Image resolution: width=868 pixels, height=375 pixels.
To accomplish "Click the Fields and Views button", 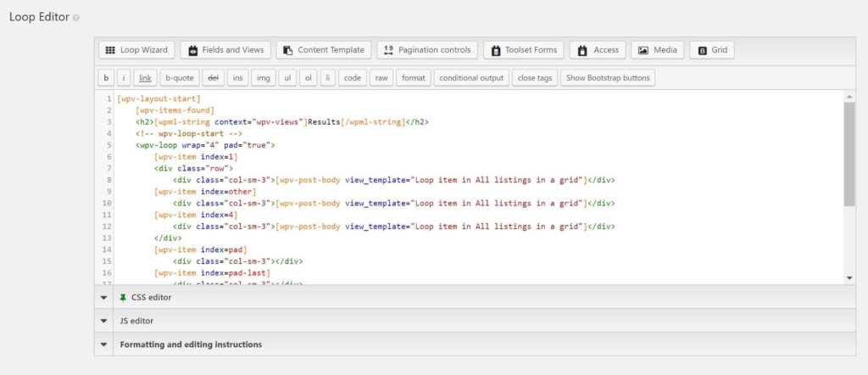I will coord(225,50).
